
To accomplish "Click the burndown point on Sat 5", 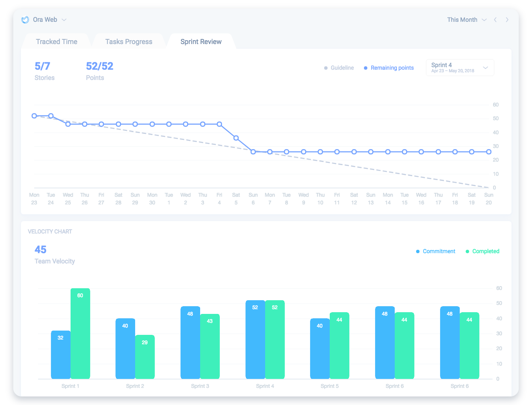I will pos(236,138).
